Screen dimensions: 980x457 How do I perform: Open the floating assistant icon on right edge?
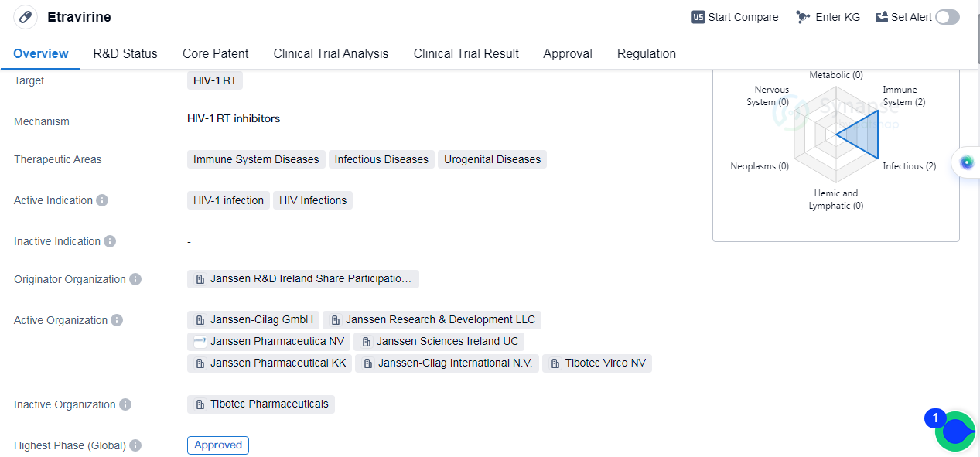click(x=965, y=162)
